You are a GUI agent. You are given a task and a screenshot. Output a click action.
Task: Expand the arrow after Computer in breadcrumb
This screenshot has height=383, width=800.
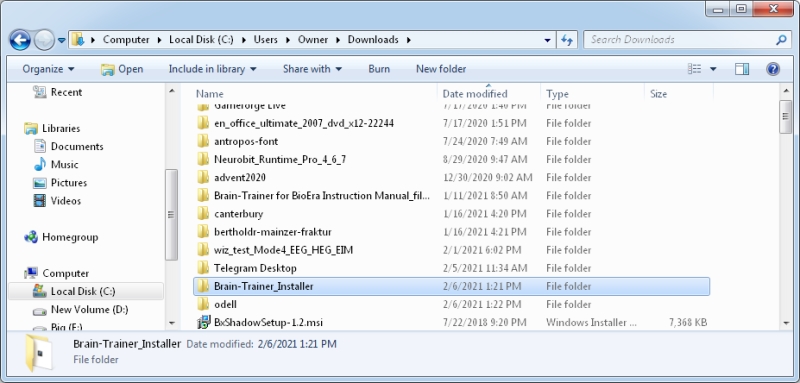tap(159, 40)
